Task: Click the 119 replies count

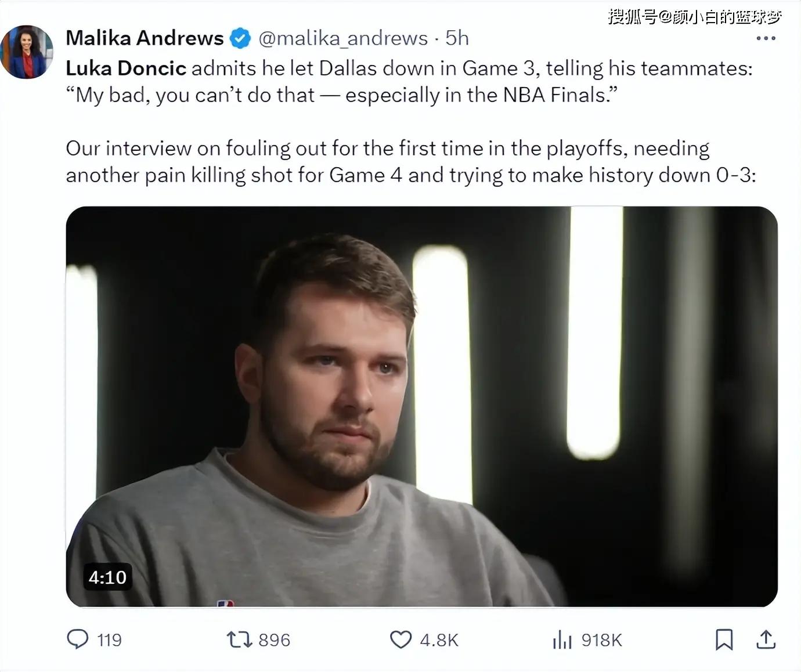Action: pos(109,640)
